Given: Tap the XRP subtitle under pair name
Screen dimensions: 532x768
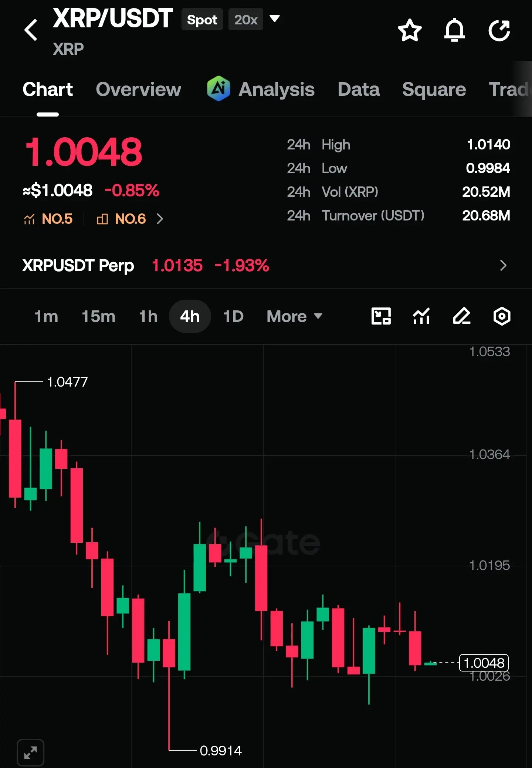Looking at the screenshot, I should (68, 49).
